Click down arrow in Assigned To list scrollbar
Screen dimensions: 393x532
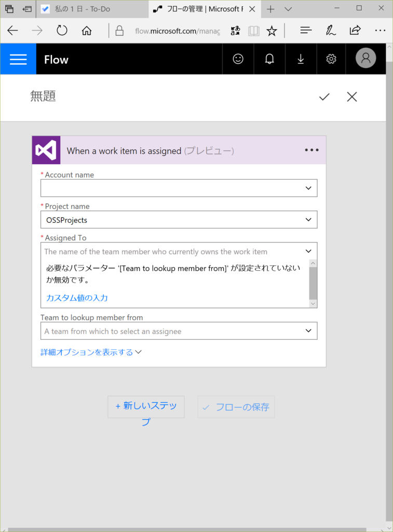point(313,303)
